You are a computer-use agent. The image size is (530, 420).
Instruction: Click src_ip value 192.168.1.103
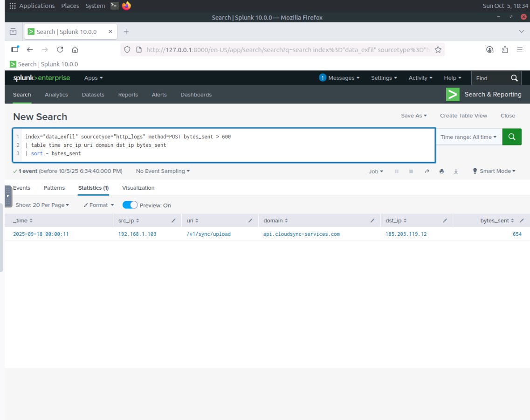tap(137, 234)
